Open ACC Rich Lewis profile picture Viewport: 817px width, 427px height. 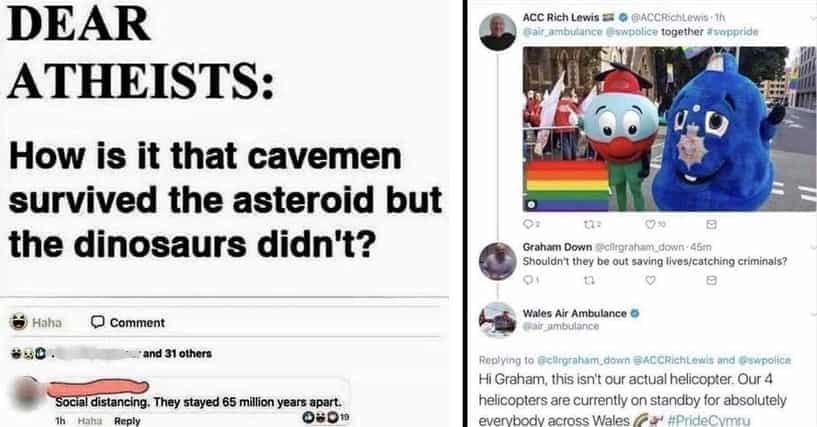tap(498, 32)
